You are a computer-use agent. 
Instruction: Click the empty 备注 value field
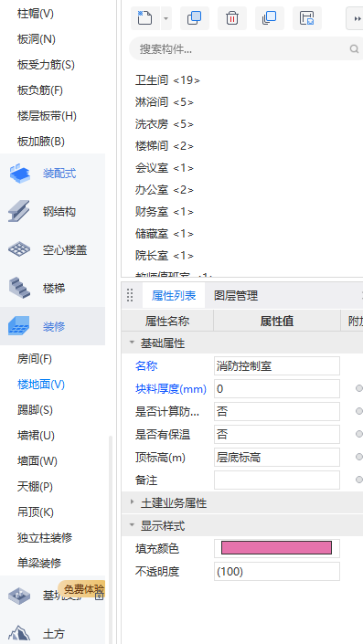click(277, 480)
